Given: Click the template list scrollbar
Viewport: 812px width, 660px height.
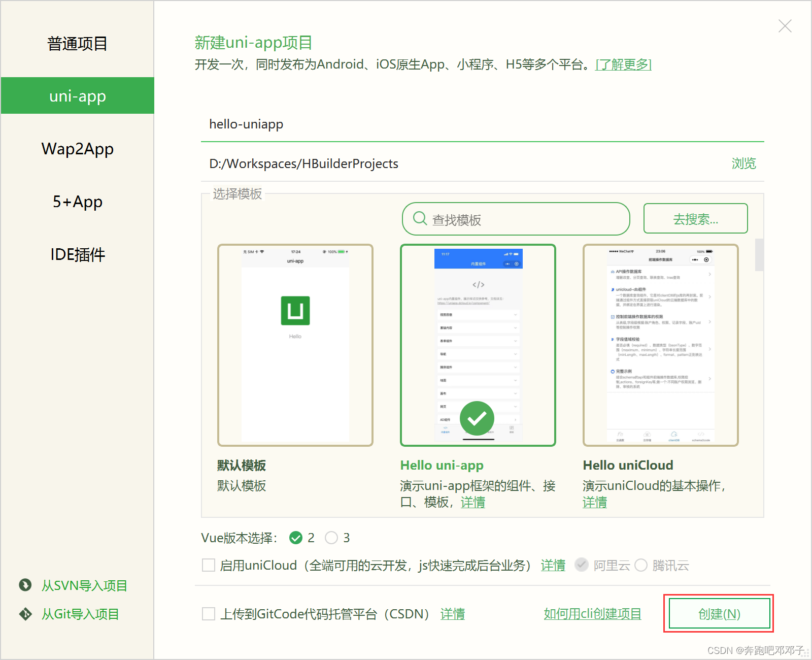Looking at the screenshot, I should pos(759,254).
